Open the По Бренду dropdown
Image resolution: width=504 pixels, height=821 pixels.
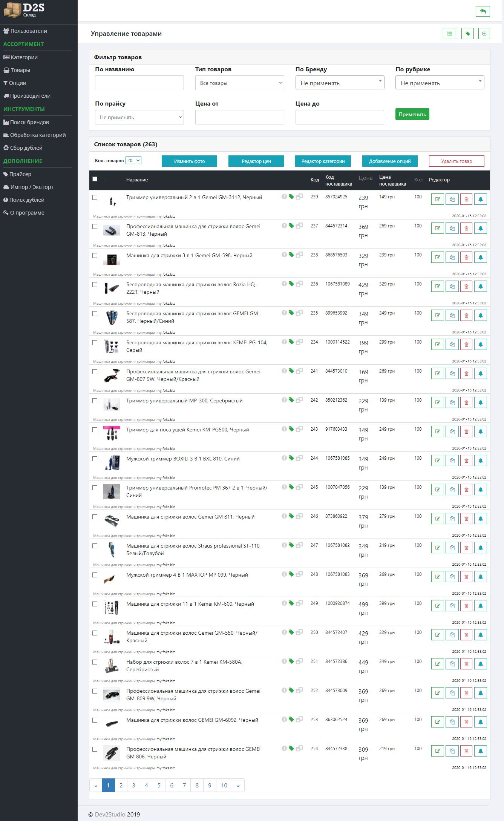340,83
